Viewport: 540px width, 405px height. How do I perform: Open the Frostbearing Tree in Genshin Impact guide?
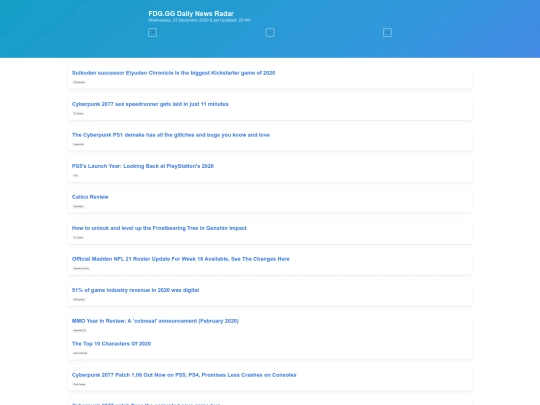click(x=159, y=228)
